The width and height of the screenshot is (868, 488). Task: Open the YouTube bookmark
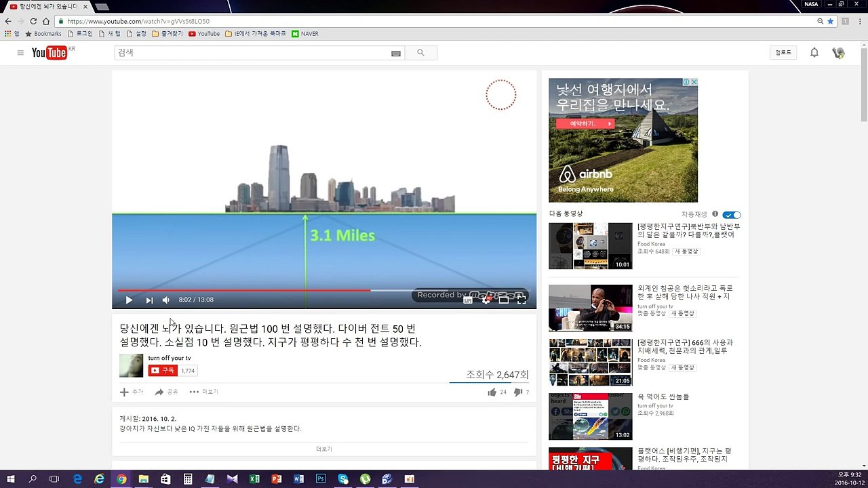pos(204,33)
